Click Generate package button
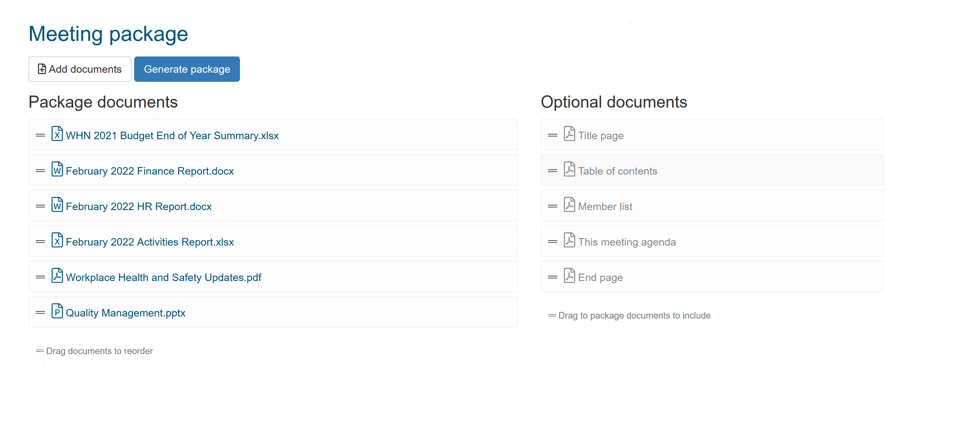The width and height of the screenshot is (980, 434). click(x=187, y=69)
